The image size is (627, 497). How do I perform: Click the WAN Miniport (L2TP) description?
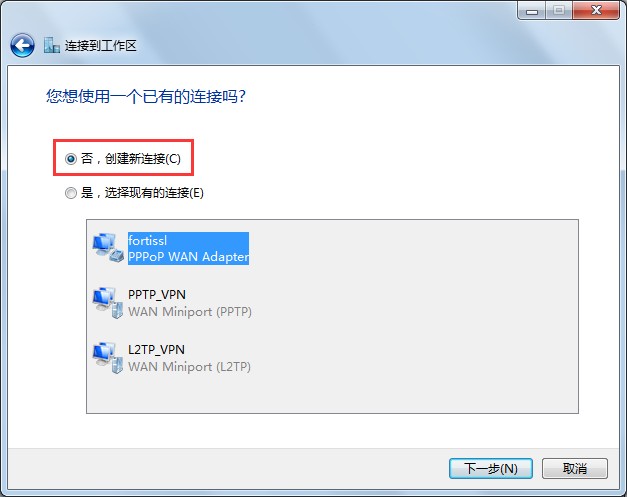(x=190, y=367)
